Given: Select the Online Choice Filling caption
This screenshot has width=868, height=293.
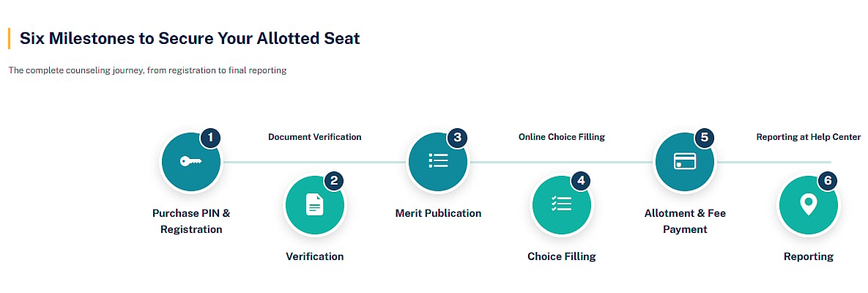Looking at the screenshot, I should [x=561, y=137].
